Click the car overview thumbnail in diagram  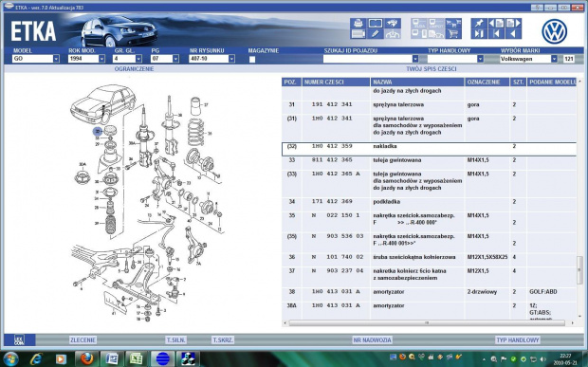point(102,104)
